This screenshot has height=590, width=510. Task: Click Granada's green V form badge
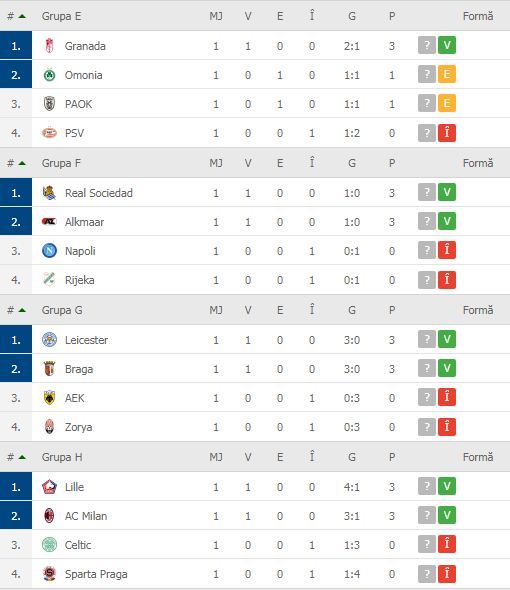pos(447,46)
